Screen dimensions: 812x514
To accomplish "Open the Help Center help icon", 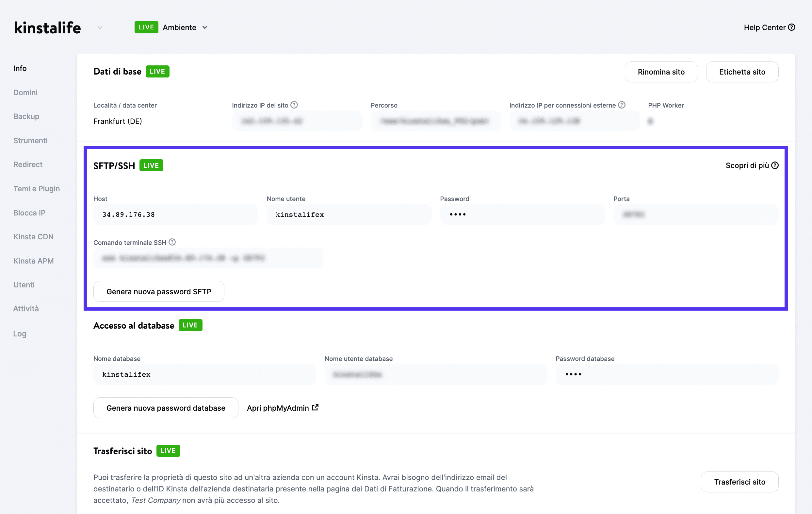I will coord(792,27).
